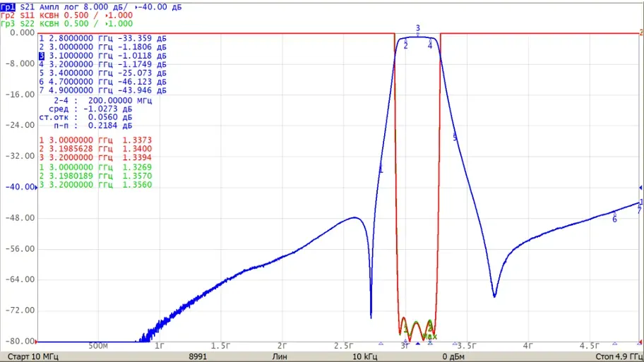The width and height of the screenshot is (644, 362).
Task: Click the -8.000 Y-axis label
Action: 20,64
